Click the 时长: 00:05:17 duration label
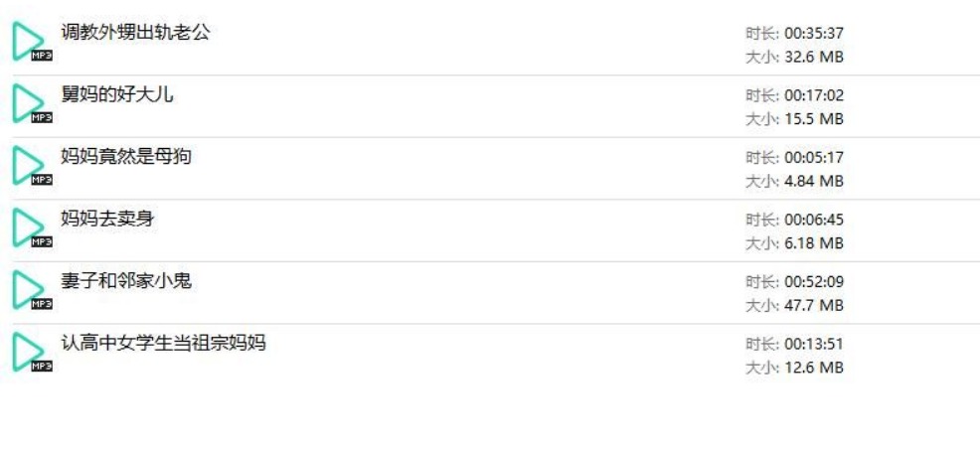This screenshot has width=980, height=454. tap(794, 157)
